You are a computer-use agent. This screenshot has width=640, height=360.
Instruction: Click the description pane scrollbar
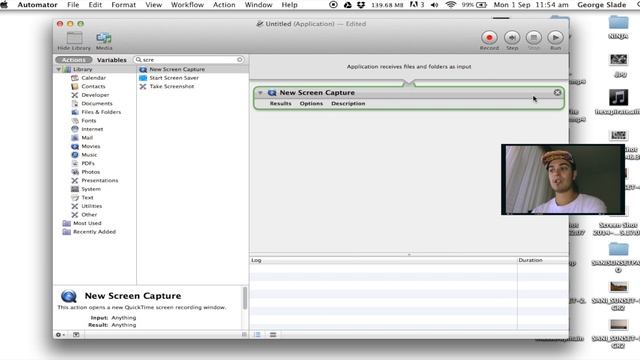[x=245, y=298]
